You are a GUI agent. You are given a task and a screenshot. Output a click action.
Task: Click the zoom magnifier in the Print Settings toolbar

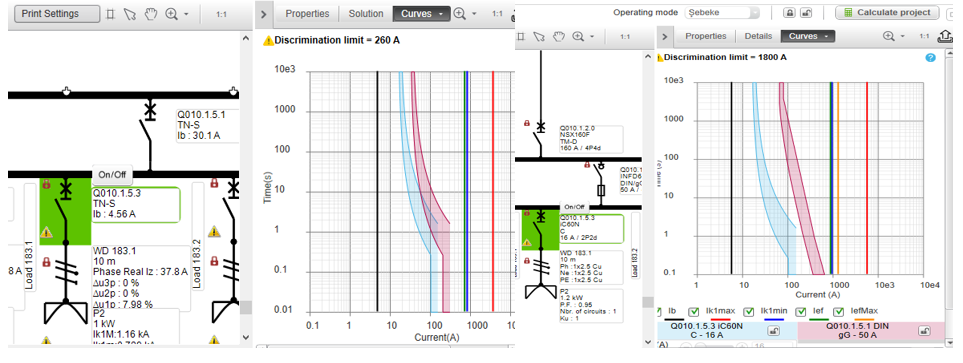[171, 14]
